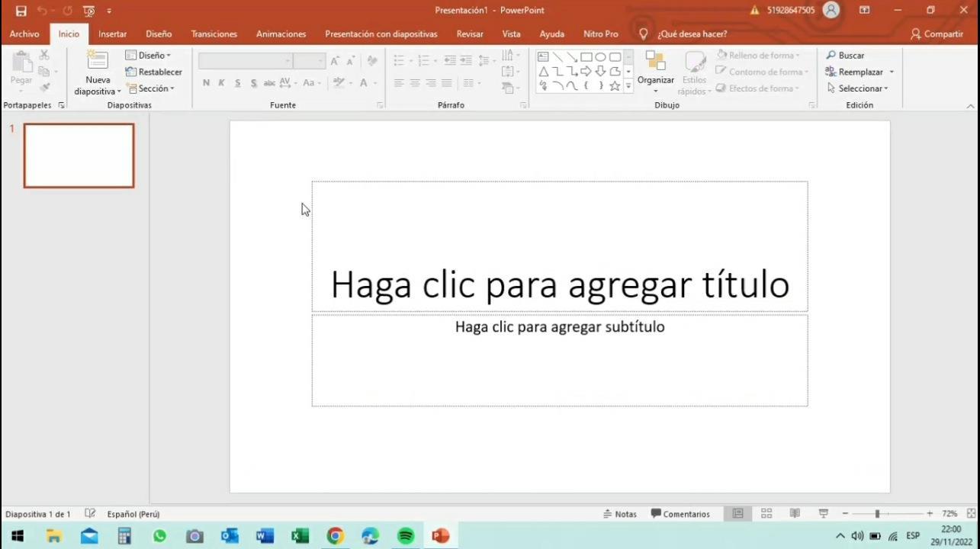Image resolution: width=980 pixels, height=549 pixels.
Task: Select Normal view toggle in status bar
Action: 737,514
